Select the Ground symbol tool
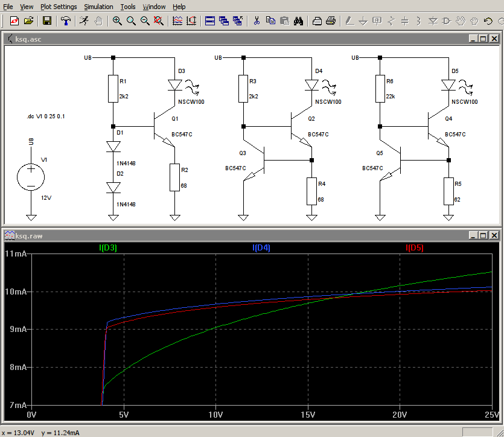Screen dimensions: 504x437 [x=363, y=21]
